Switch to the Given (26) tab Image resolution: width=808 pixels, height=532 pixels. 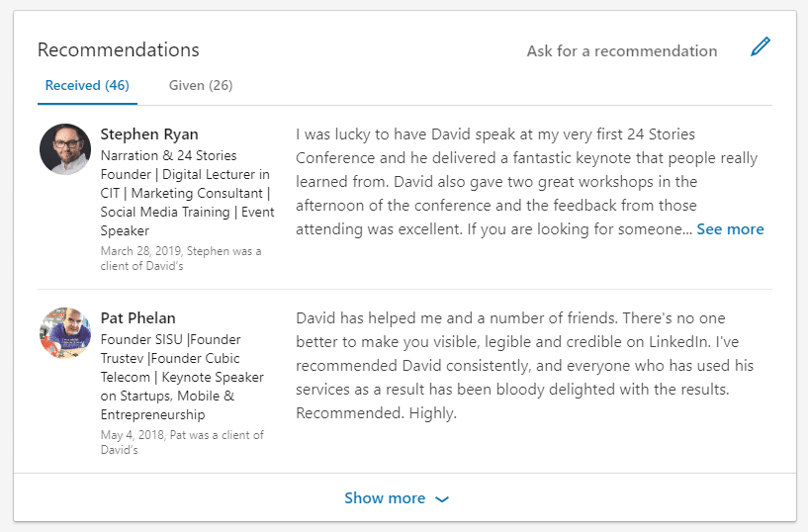(x=201, y=85)
